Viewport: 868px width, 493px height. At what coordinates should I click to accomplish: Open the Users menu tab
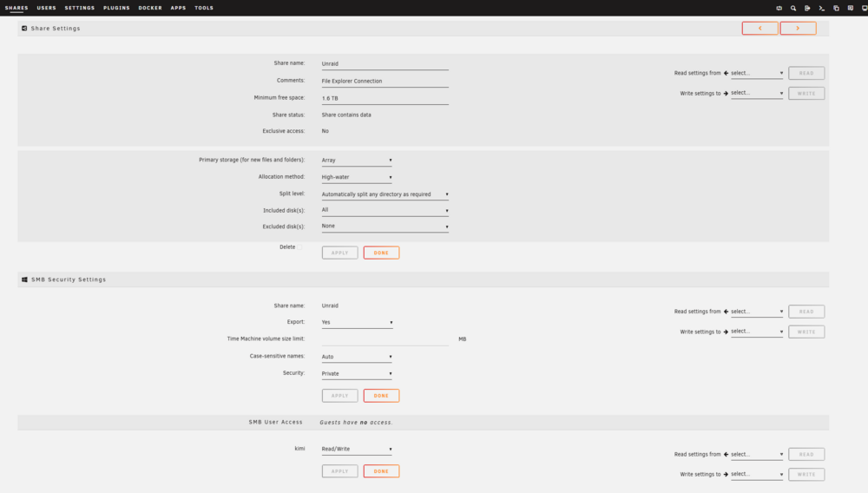pos(47,9)
